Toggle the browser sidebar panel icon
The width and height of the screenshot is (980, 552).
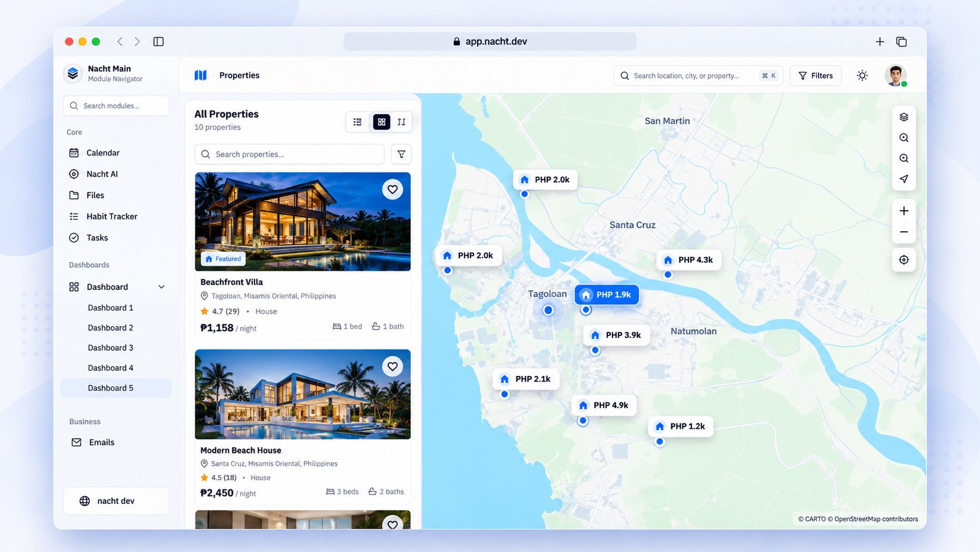point(158,42)
